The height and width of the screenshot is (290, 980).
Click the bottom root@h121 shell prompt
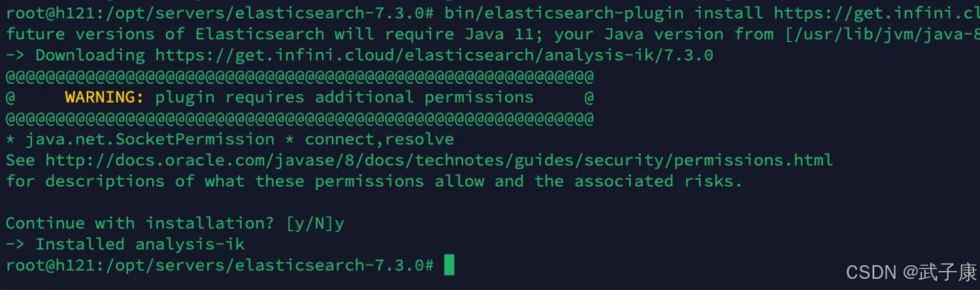pos(220,265)
